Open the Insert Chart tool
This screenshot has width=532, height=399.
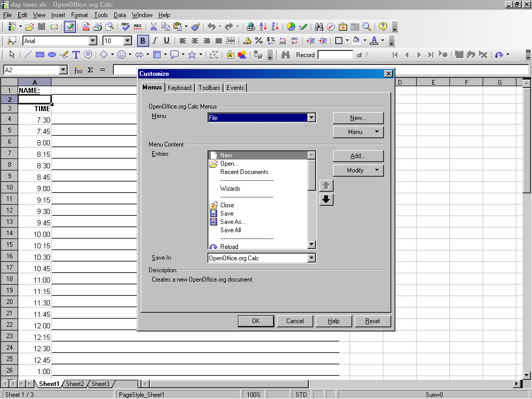(x=291, y=26)
